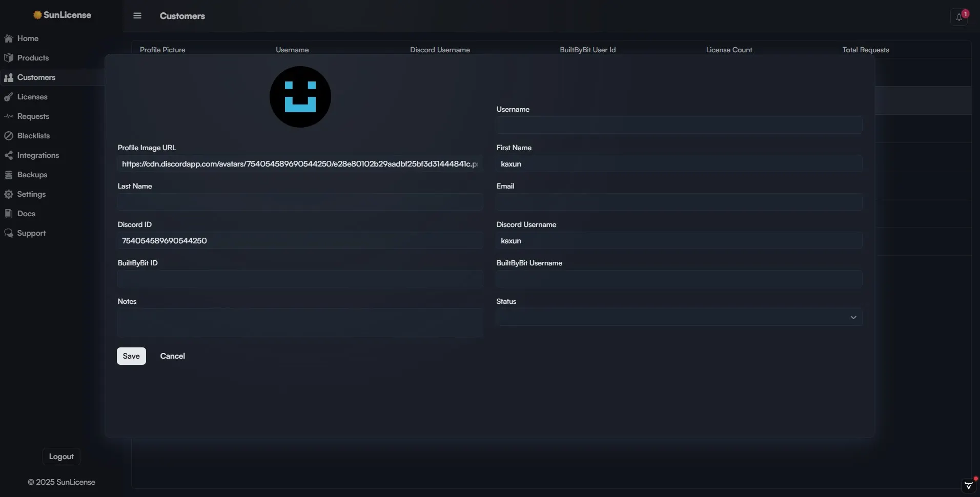Open the widget icon in bottom-right corner
The width and height of the screenshot is (980, 497).
coord(968,485)
